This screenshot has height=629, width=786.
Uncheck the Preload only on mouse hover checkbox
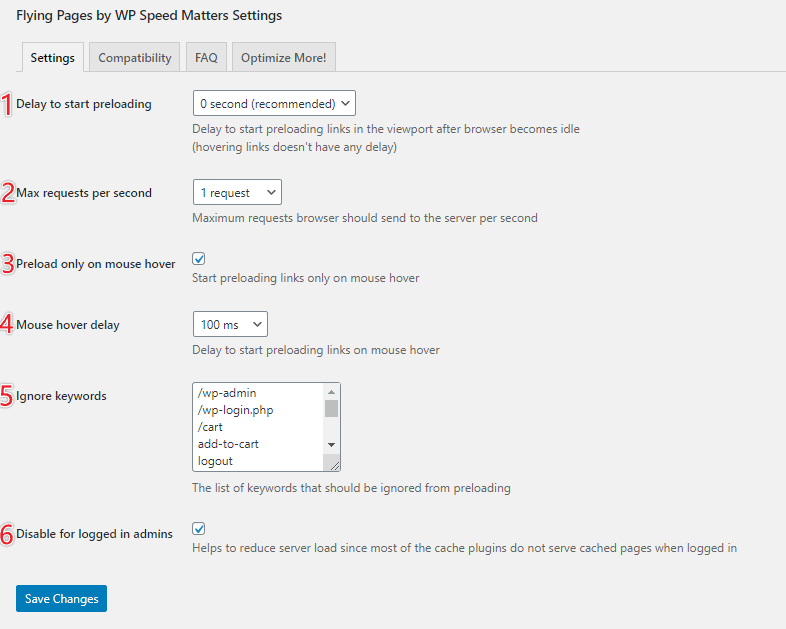(199, 259)
